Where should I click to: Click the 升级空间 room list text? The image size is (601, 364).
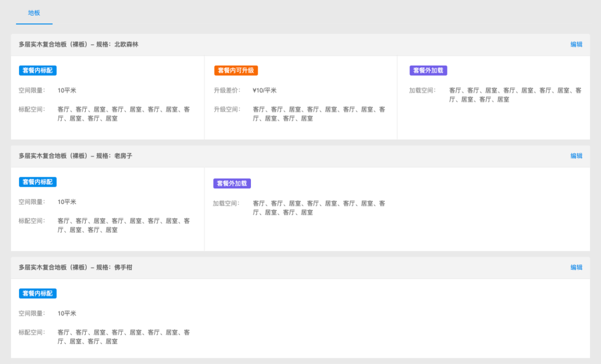(319, 114)
